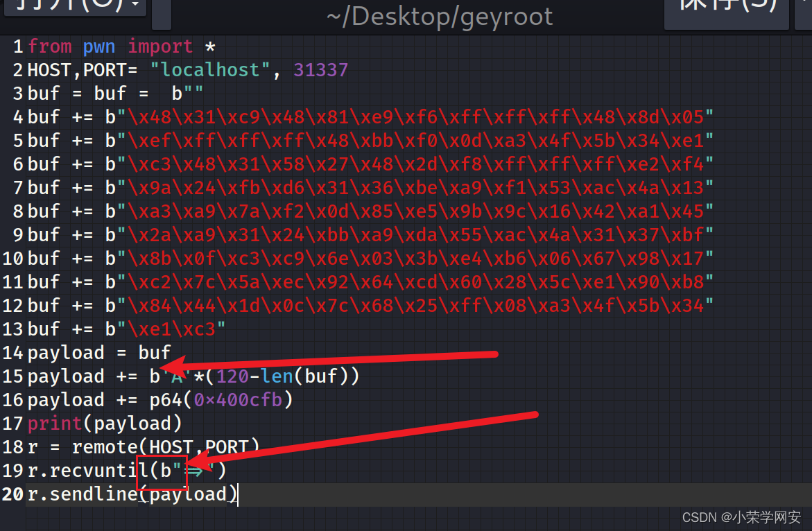Image resolution: width=812 pixels, height=531 pixels.
Task: Click the 'payload = buf' line
Action: (x=99, y=353)
